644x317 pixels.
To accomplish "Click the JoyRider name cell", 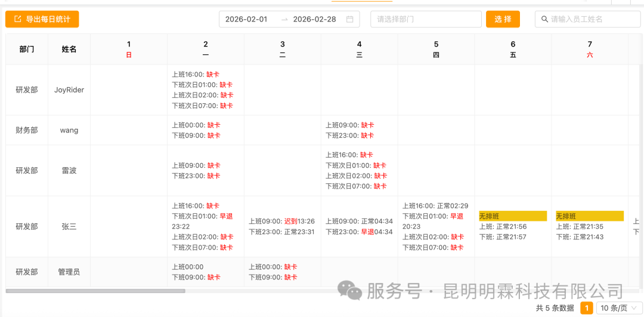I will pyautogui.click(x=69, y=90).
